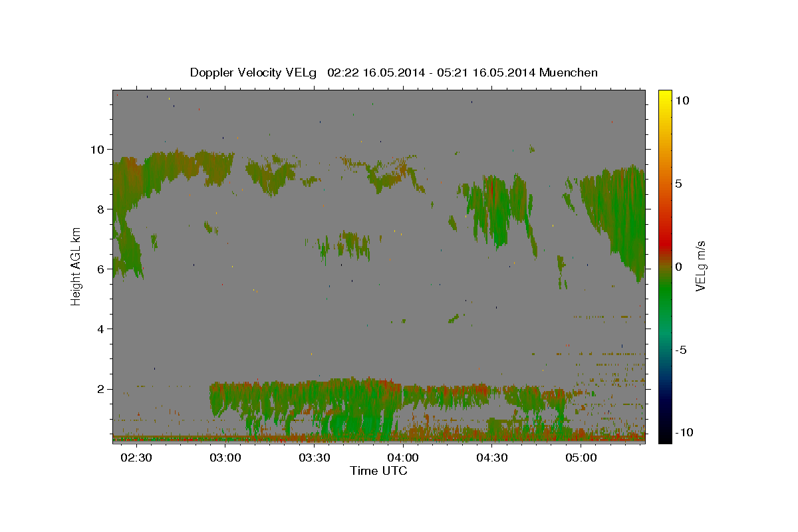The image size is (798, 532).
Task: Click the 04:00 time tick label
Action: pos(402,458)
